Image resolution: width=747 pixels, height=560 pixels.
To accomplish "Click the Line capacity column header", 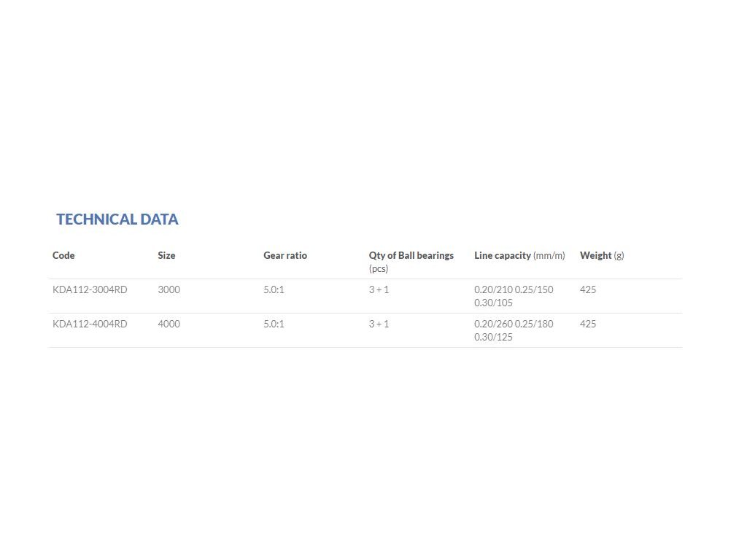I will coord(519,255).
